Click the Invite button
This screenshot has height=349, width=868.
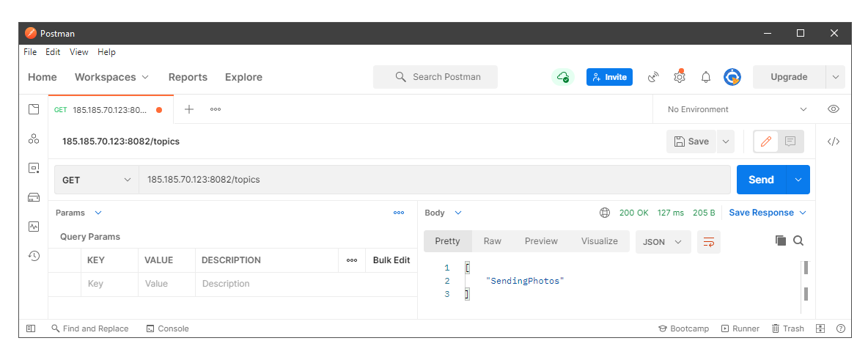click(x=609, y=77)
